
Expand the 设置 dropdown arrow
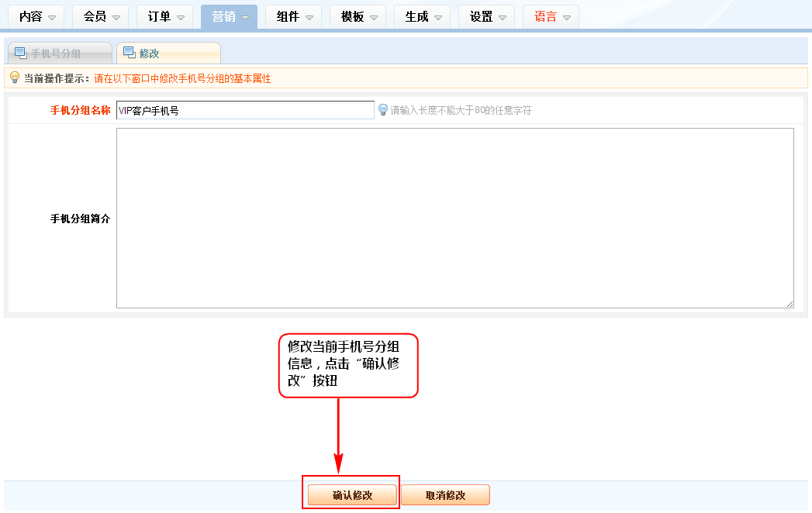502,17
